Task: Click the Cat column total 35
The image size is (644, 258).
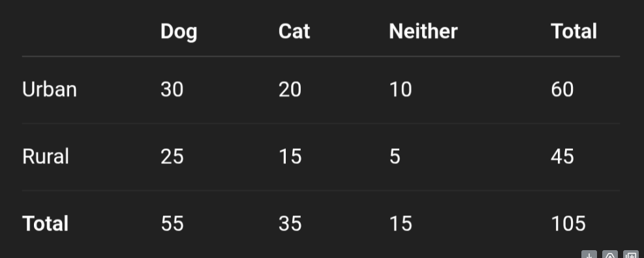Action: pyautogui.click(x=290, y=223)
